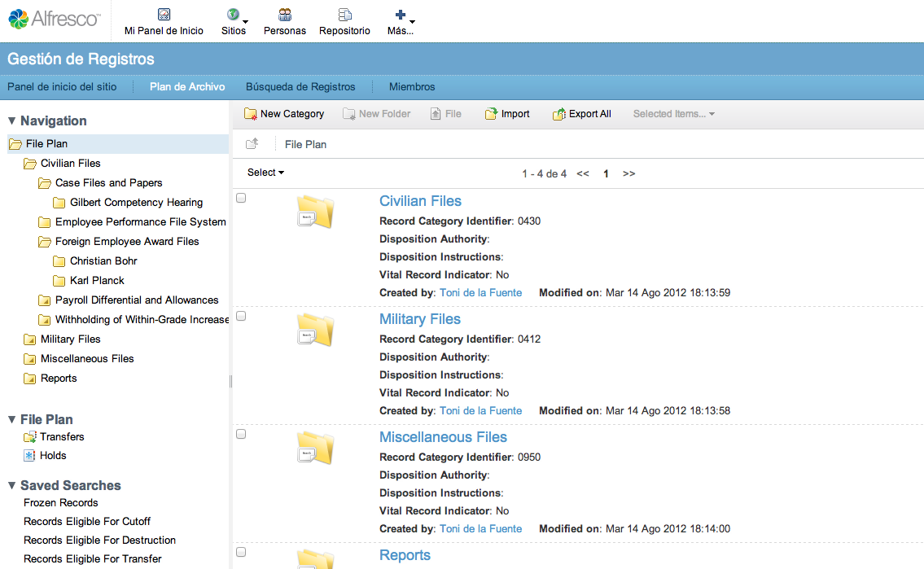Click the Military Files tree folder icon
Screen dimensions: 924x569
[x=29, y=339]
